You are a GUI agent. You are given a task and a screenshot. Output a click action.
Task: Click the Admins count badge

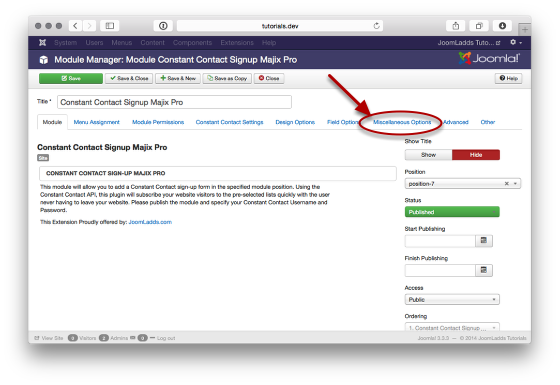[x=104, y=338]
